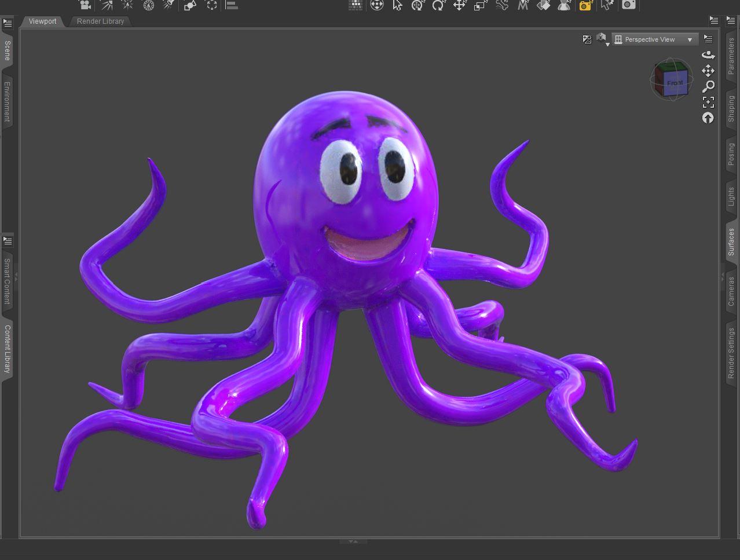Open the Posing side tab
Screen dimensions: 740x560
731,154
